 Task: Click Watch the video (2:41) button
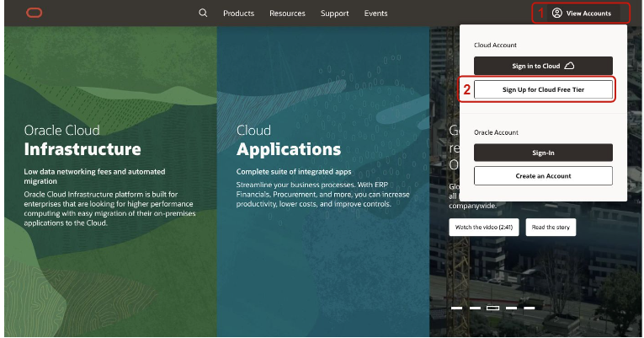coord(484,227)
